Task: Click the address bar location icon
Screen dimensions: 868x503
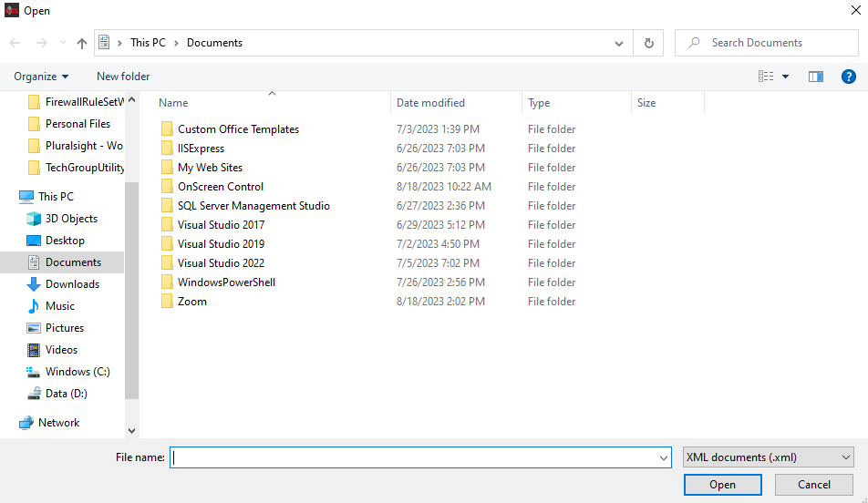Action: pos(104,43)
